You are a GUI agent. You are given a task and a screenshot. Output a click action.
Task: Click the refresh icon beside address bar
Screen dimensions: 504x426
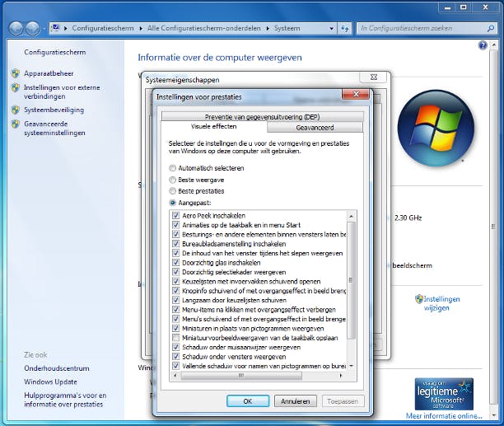[x=345, y=28]
